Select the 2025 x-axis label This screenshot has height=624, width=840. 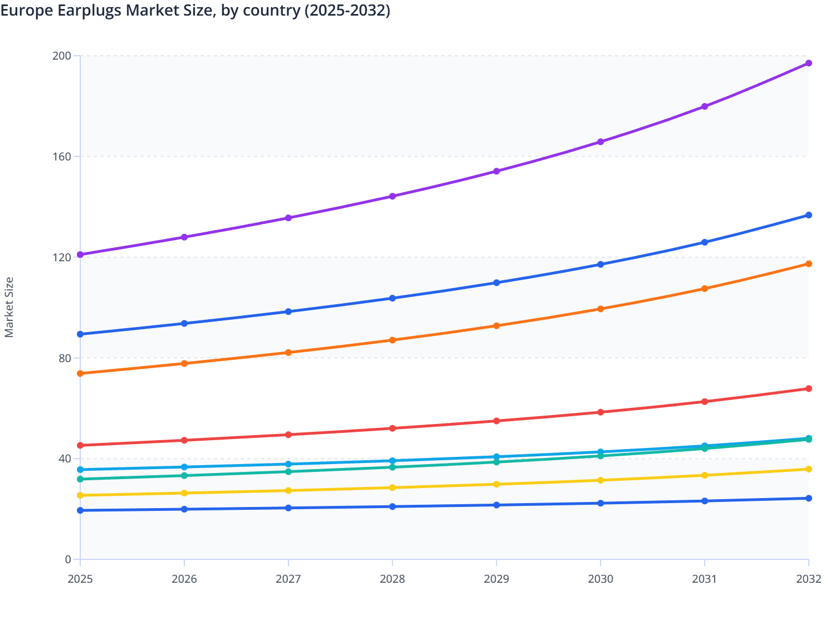tap(80, 580)
